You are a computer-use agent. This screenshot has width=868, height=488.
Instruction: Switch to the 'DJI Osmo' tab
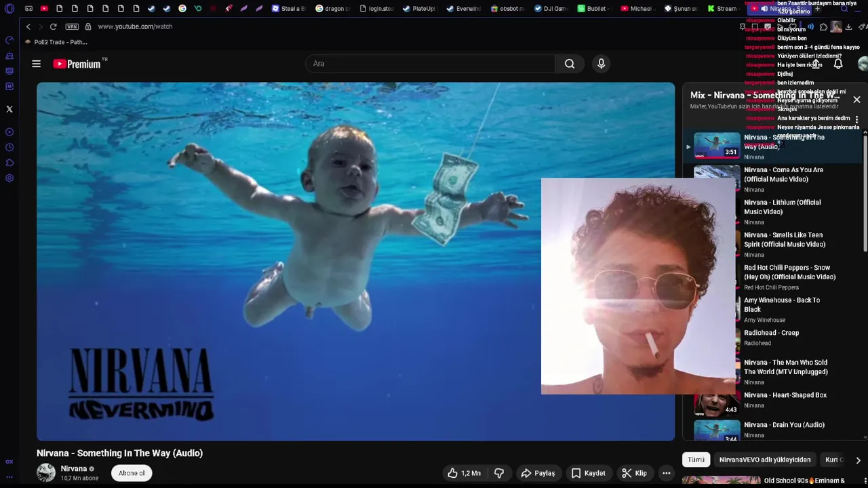pyautogui.click(x=550, y=9)
